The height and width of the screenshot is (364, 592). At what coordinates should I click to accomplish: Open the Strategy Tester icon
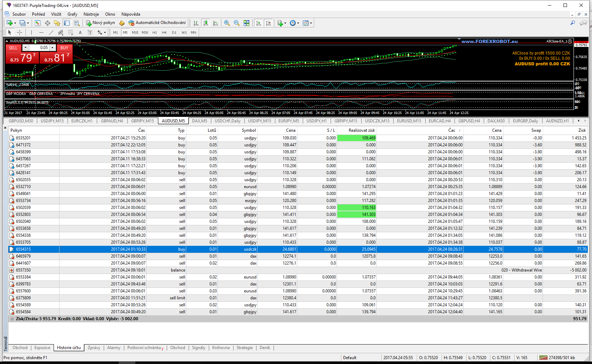(x=77, y=23)
